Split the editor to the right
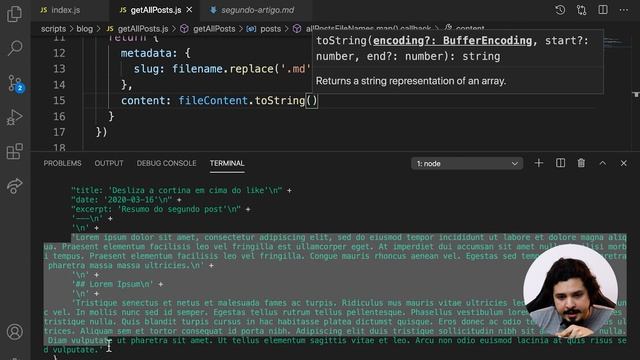The height and width of the screenshot is (360, 640). pos(603,10)
